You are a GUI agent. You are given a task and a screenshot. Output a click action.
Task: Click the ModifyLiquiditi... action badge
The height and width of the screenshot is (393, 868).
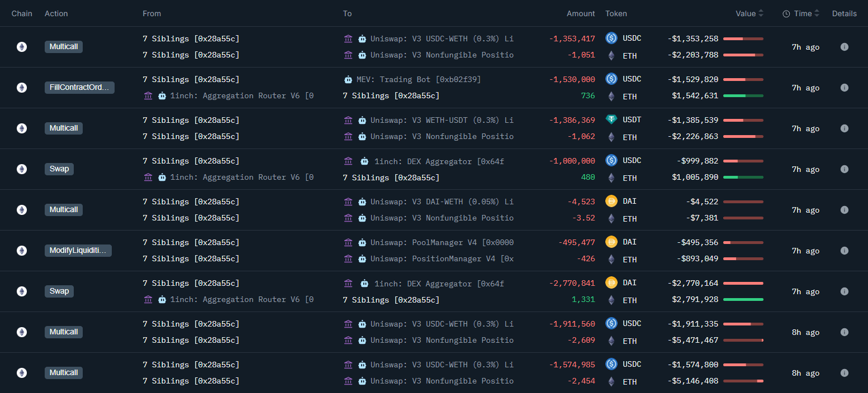(78, 251)
